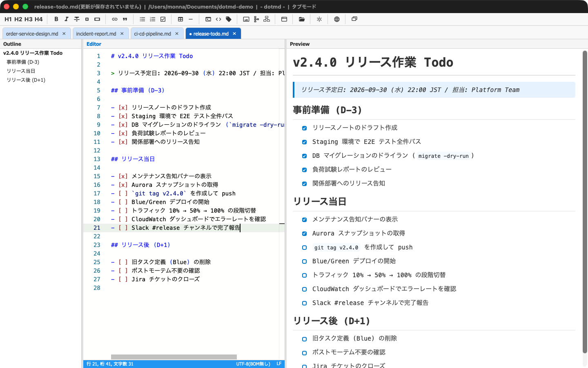Insert a bulleted list
The width and height of the screenshot is (588, 368).
[x=143, y=19]
